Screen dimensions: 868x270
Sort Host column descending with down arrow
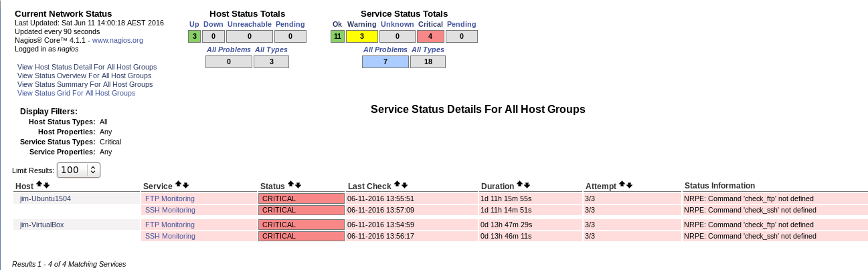coord(46,184)
